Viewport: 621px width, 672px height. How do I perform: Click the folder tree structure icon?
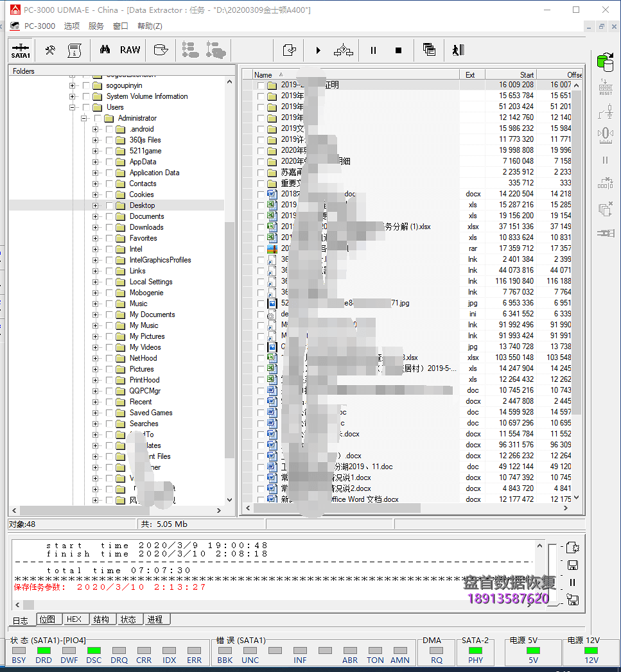tap(191, 50)
